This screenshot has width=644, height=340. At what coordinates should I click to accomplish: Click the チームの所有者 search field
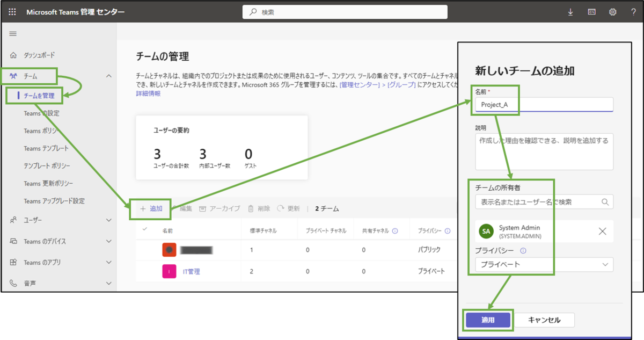(544, 202)
